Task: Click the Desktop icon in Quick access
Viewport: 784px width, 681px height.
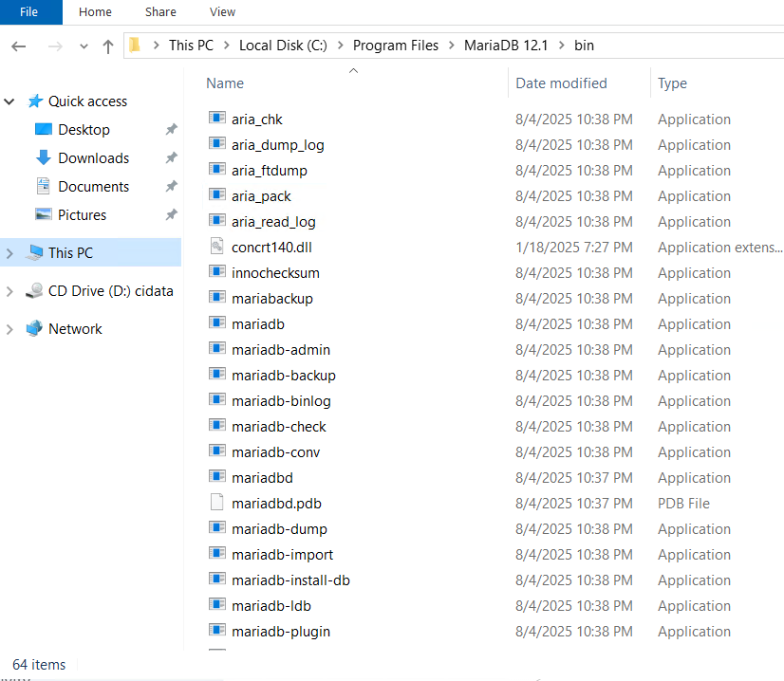Action: point(44,129)
